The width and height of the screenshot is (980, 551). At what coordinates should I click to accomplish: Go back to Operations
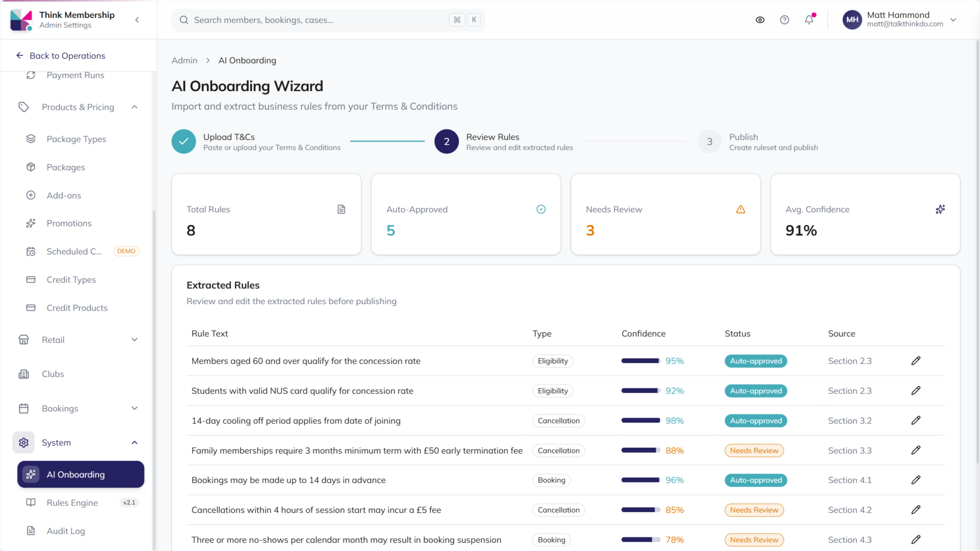[x=61, y=56]
